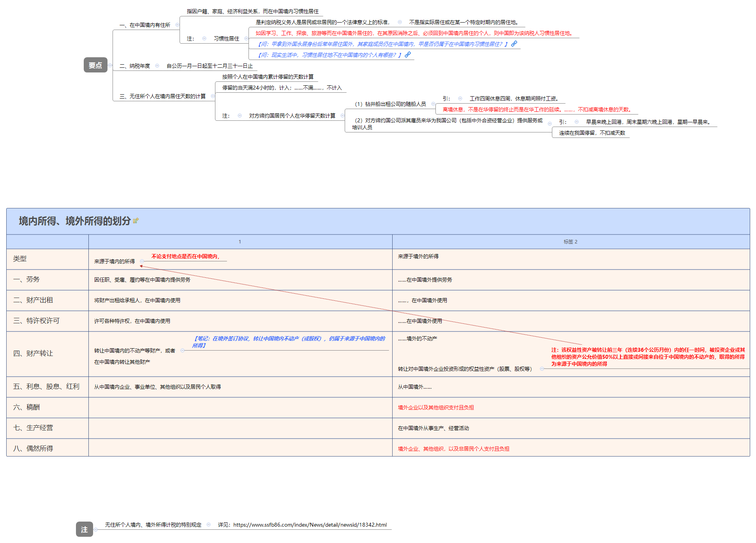This screenshot has width=756, height=543.
Task: Collapse the 要点 root node
Action: 110,65
